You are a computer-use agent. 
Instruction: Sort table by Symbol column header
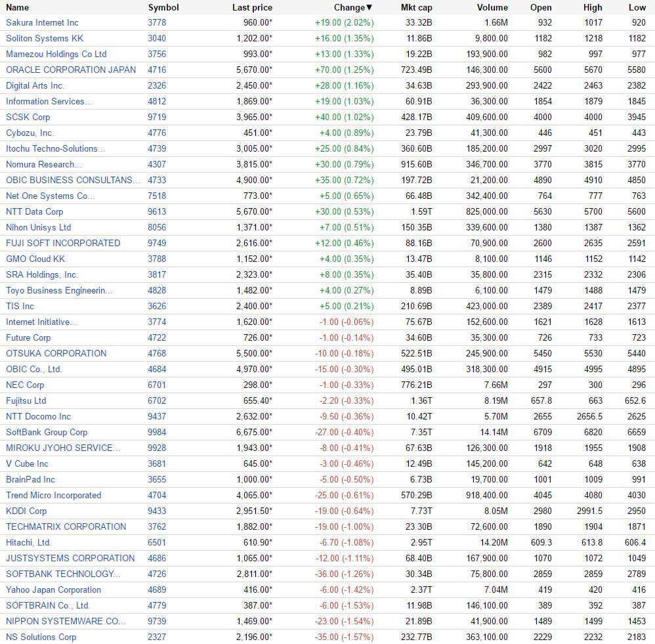(163, 7)
